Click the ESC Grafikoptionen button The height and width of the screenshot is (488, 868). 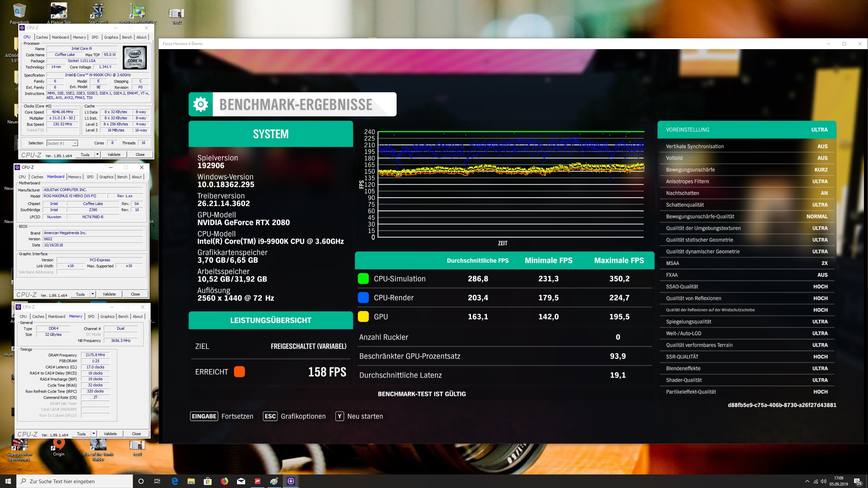tap(294, 416)
